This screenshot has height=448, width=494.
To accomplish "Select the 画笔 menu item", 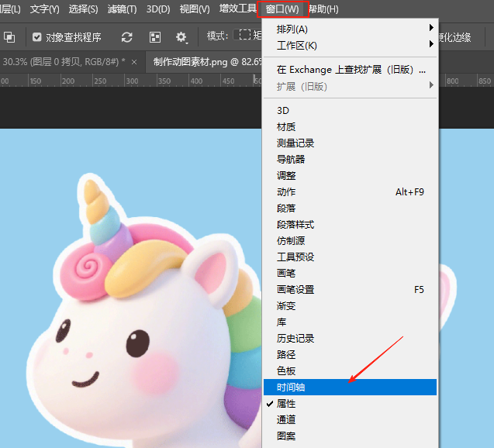I will (350, 274).
